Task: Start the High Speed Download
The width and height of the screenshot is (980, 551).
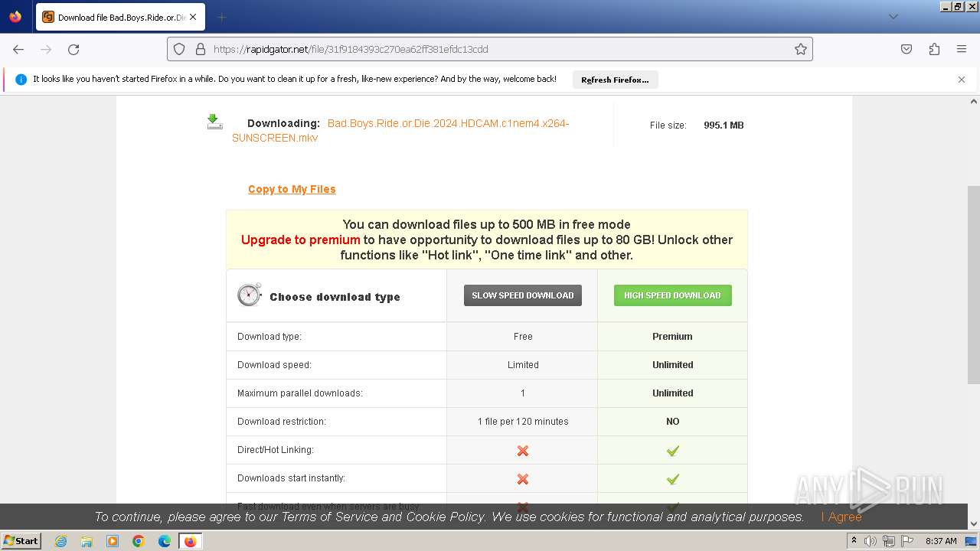Action: (672, 295)
